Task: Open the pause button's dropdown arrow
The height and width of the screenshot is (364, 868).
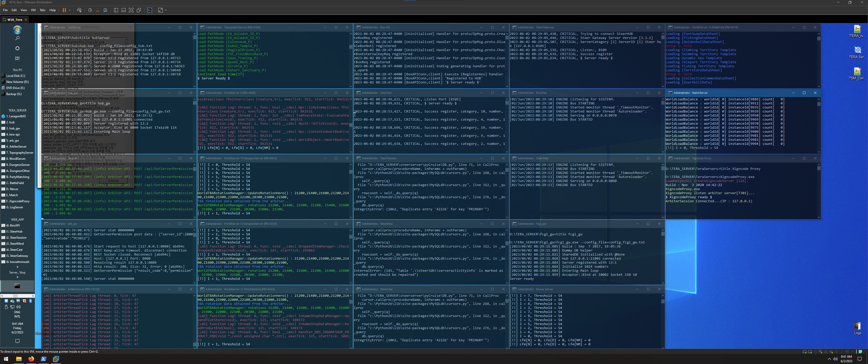Action: click(x=69, y=10)
